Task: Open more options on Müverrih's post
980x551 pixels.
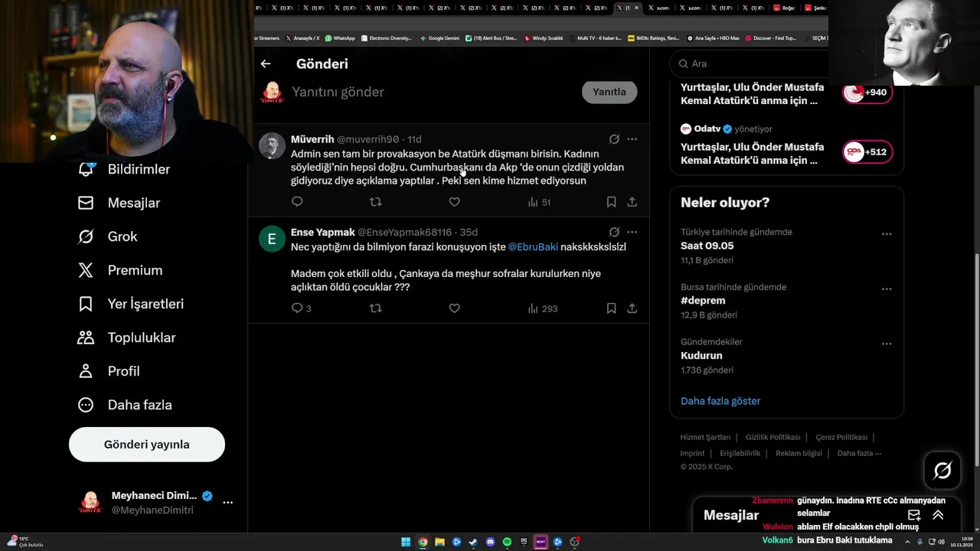Action: pyautogui.click(x=632, y=139)
